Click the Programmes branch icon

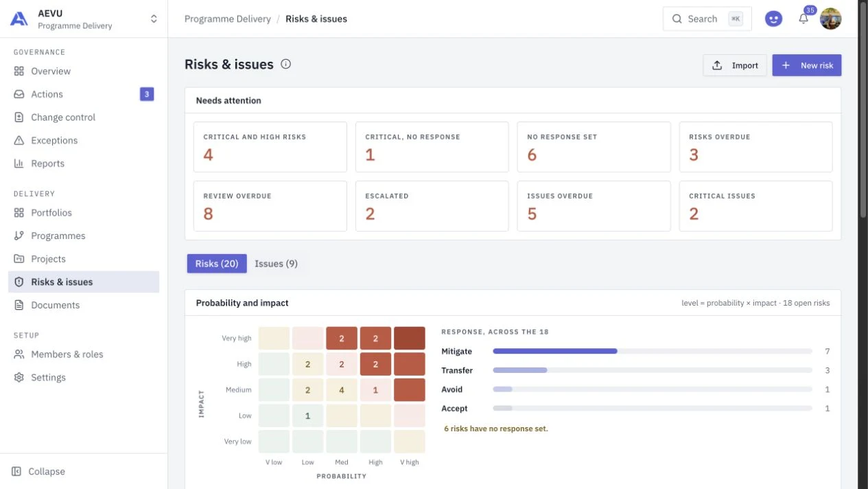19,236
